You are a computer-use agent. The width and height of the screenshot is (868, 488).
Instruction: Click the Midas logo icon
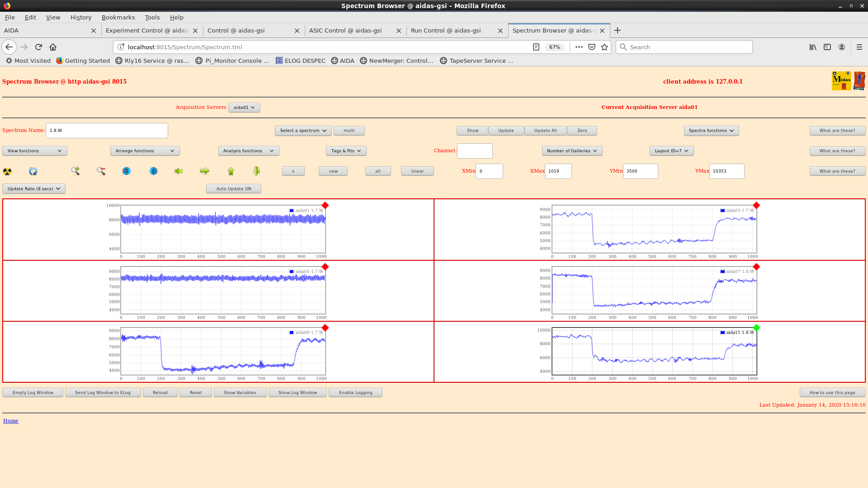[x=841, y=81]
